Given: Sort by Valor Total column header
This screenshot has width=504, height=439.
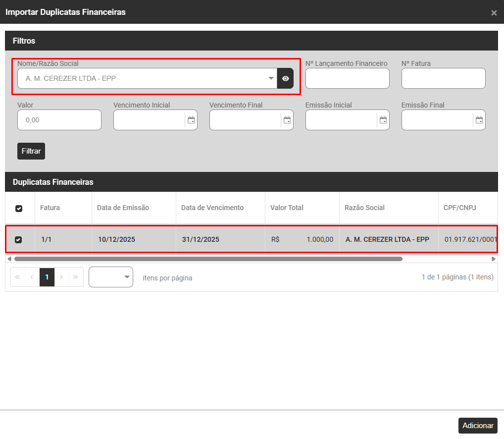Looking at the screenshot, I should (x=287, y=208).
